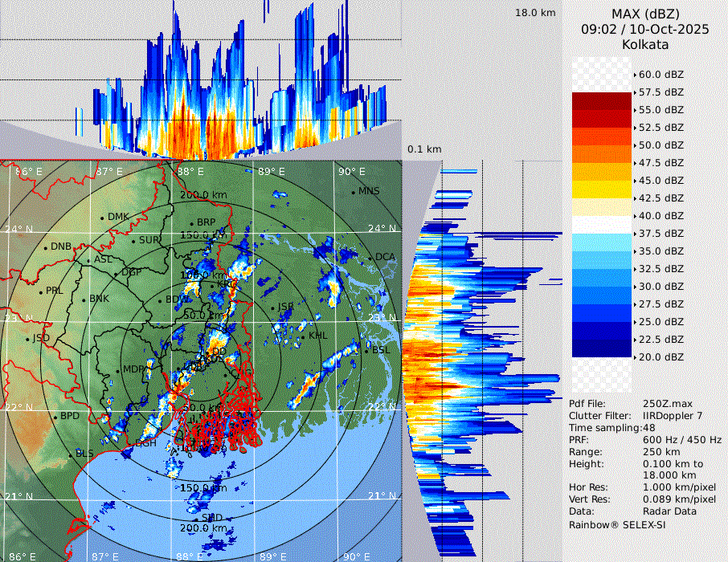The image size is (728, 562).
Task: Click the DNB station marker dot
Action: point(45,247)
